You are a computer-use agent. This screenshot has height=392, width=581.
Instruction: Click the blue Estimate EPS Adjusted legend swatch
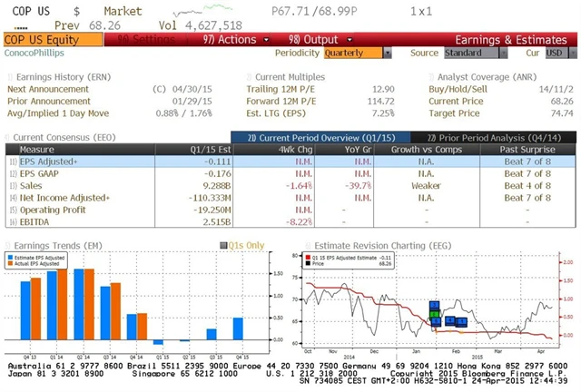9,257
